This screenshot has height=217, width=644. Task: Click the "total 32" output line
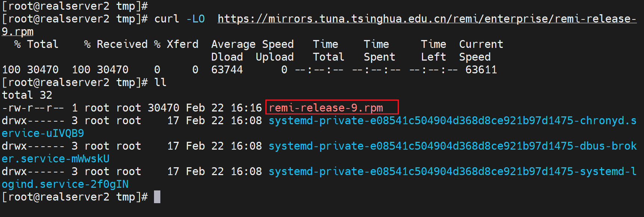[27, 95]
